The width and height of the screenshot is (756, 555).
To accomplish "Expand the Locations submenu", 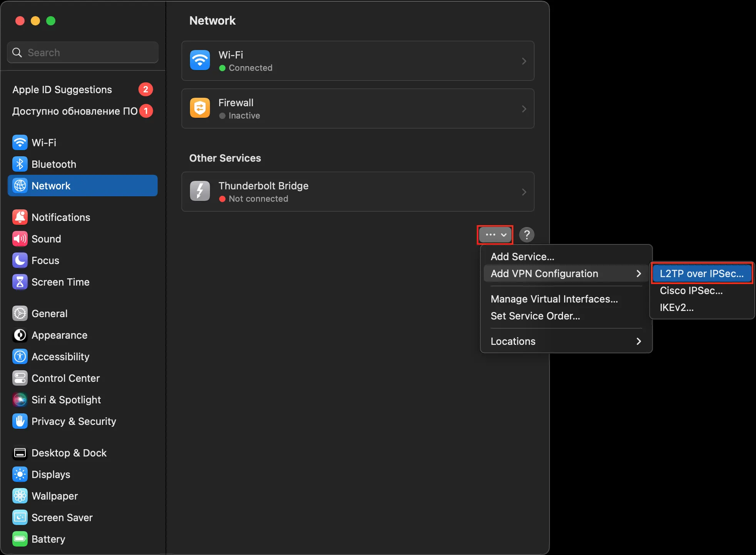I will [566, 341].
